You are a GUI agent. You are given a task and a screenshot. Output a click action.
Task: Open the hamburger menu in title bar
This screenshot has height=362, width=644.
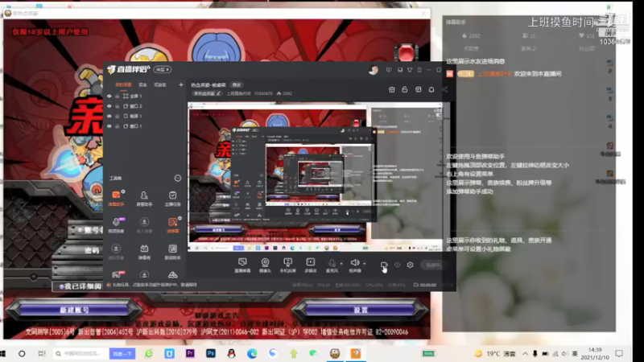click(x=419, y=70)
